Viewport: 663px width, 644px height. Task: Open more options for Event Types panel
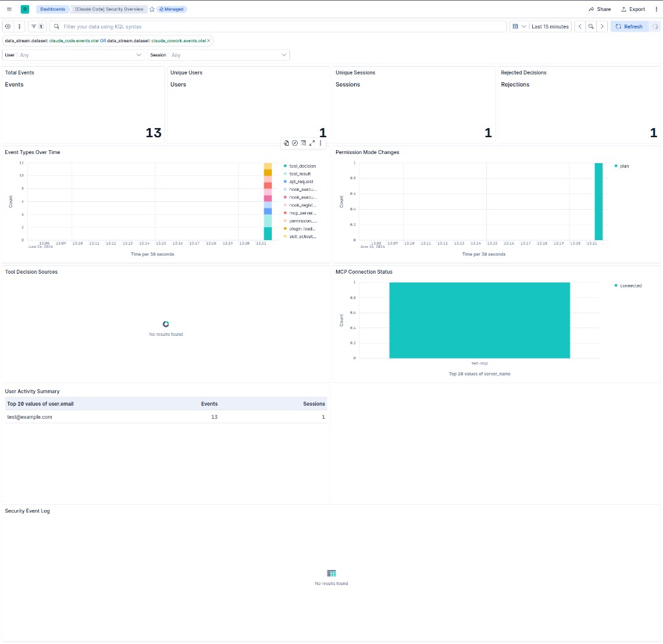pos(320,143)
